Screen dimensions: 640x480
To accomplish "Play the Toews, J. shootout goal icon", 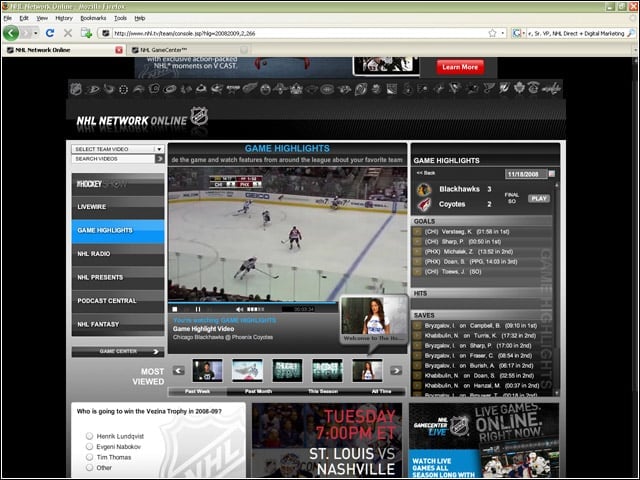I will tap(417, 272).
